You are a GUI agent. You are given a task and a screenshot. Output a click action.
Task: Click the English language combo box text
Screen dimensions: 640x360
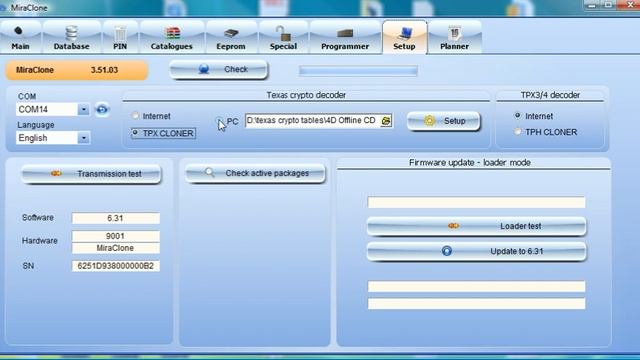[47, 138]
